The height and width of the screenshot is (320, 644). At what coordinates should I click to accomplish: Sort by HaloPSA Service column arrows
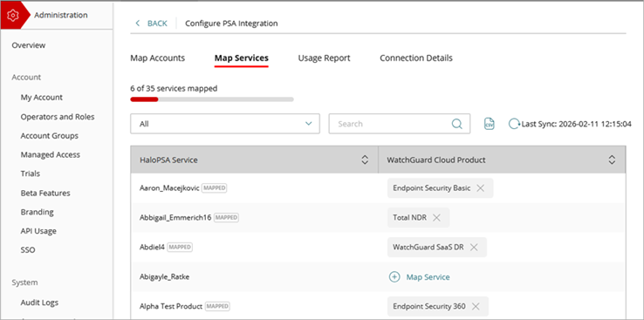pyautogui.click(x=364, y=160)
